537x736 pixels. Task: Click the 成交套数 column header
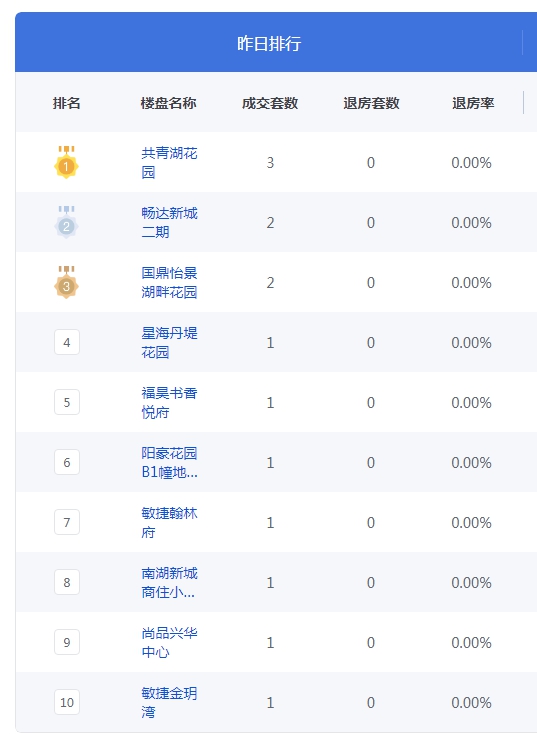270,103
